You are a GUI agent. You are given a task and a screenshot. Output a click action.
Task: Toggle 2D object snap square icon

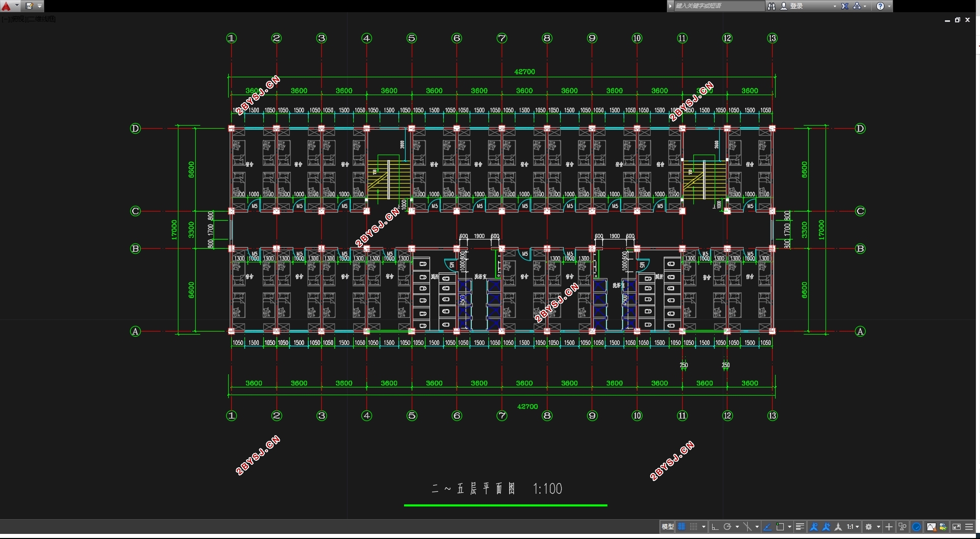pyautogui.click(x=780, y=527)
